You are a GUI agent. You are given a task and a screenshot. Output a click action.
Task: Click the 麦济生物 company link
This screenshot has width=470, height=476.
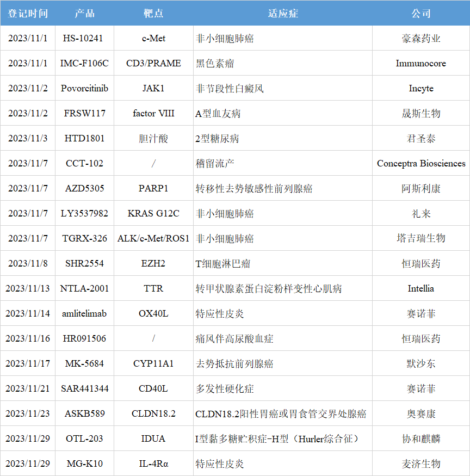tap(421, 464)
